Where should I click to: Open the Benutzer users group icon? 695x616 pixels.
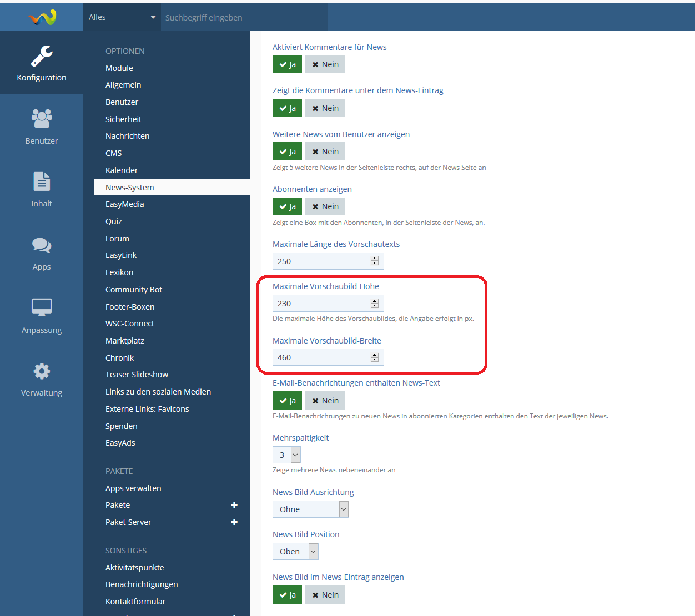[x=42, y=118]
